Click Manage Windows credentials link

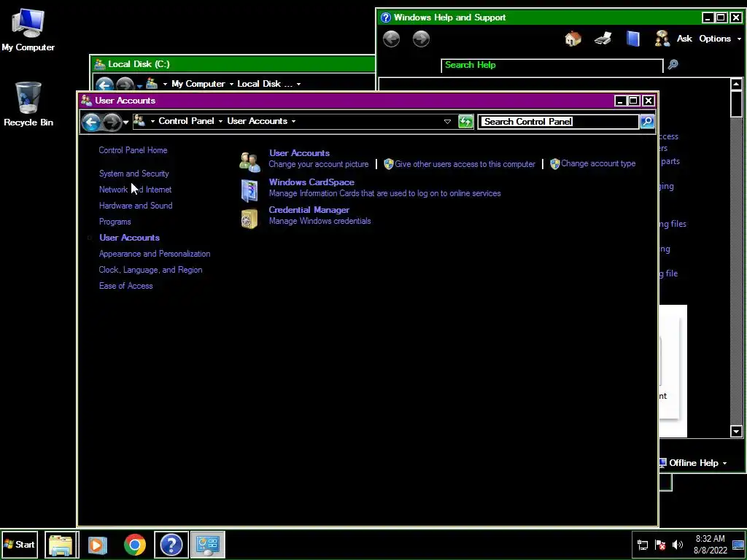click(x=320, y=221)
